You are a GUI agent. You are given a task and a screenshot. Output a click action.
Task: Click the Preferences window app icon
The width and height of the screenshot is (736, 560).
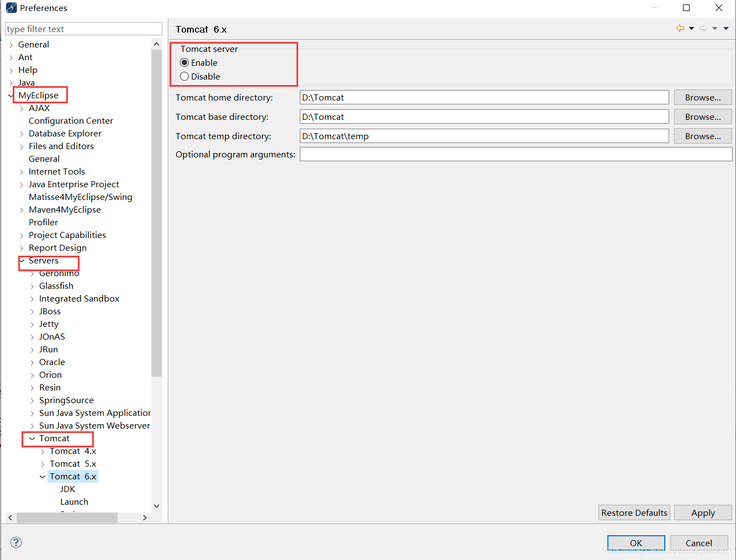tap(11, 8)
